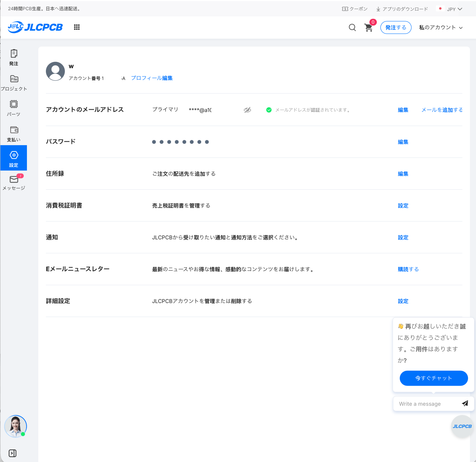
Task: Open the クーポン coupon link
Action: click(355, 9)
